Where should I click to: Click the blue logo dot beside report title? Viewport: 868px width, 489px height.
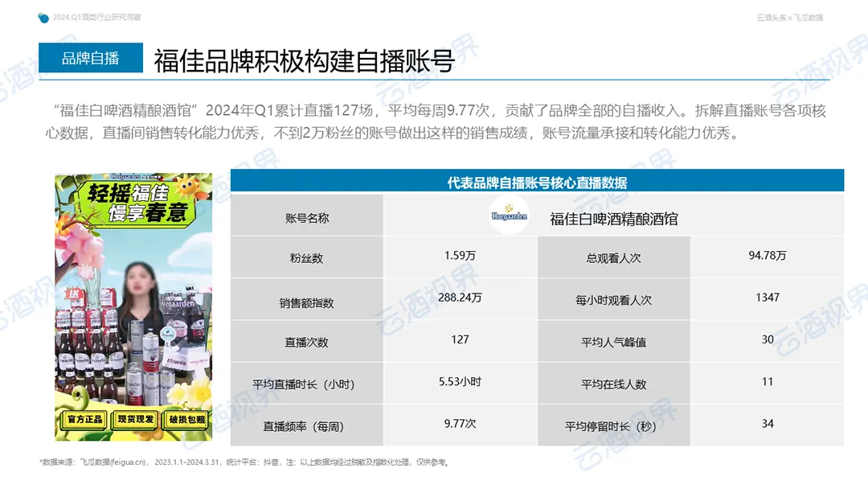(43, 18)
